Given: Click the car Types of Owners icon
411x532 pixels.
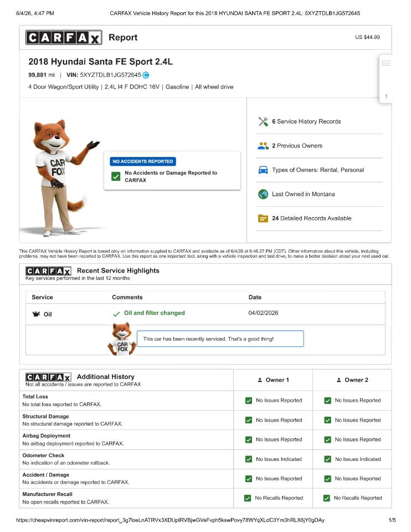Looking at the screenshot, I should [263, 170].
